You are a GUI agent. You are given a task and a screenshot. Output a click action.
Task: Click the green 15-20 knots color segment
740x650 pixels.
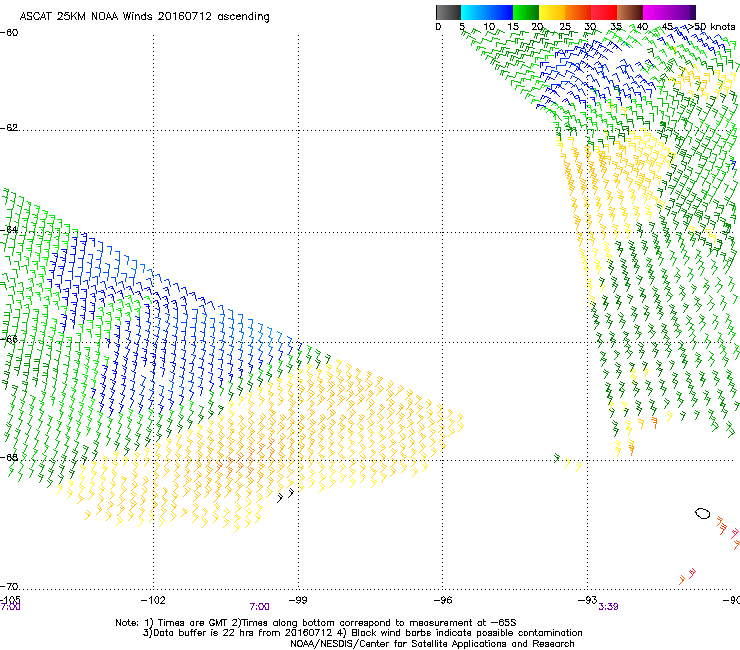526,12
